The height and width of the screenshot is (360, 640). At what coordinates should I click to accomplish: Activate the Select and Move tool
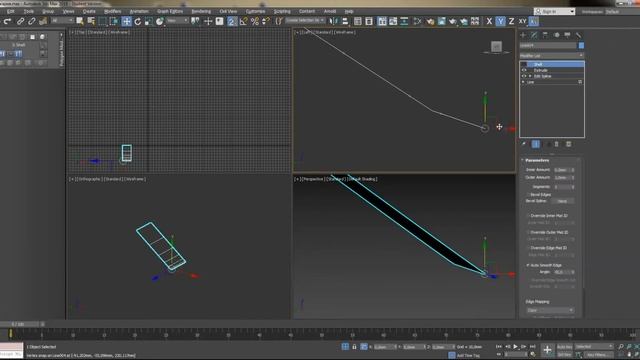(127, 21)
